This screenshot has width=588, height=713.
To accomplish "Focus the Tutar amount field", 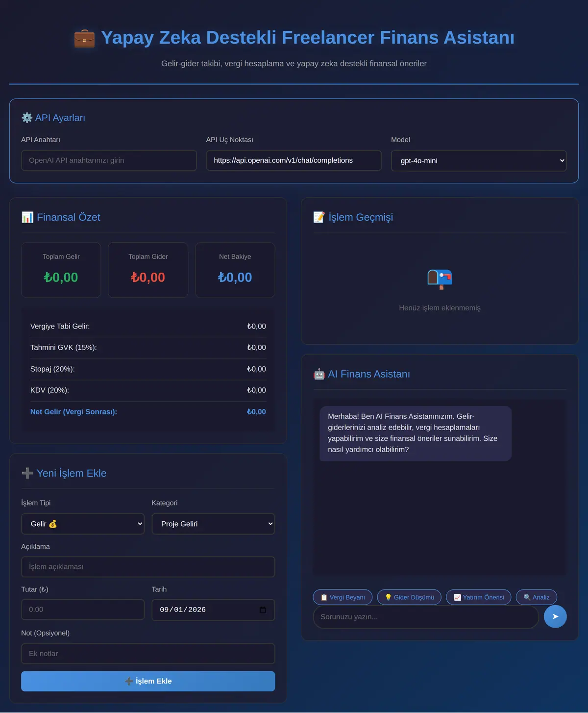I will [83, 610].
